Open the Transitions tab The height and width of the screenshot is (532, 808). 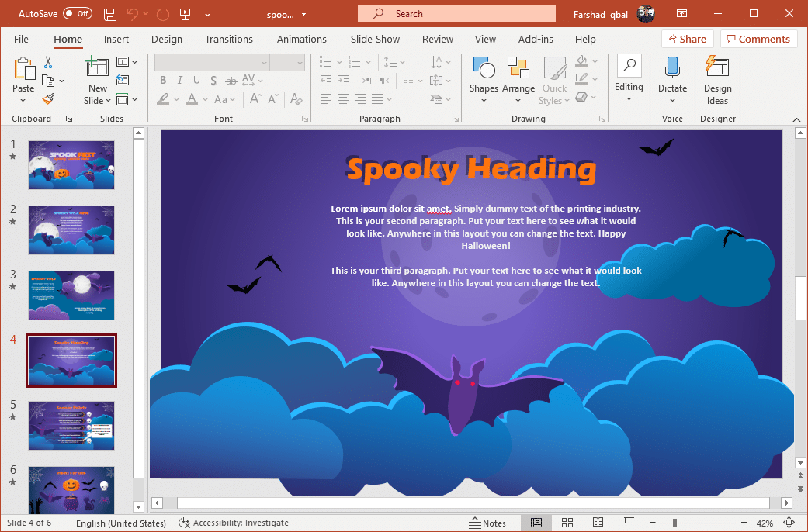click(x=228, y=39)
